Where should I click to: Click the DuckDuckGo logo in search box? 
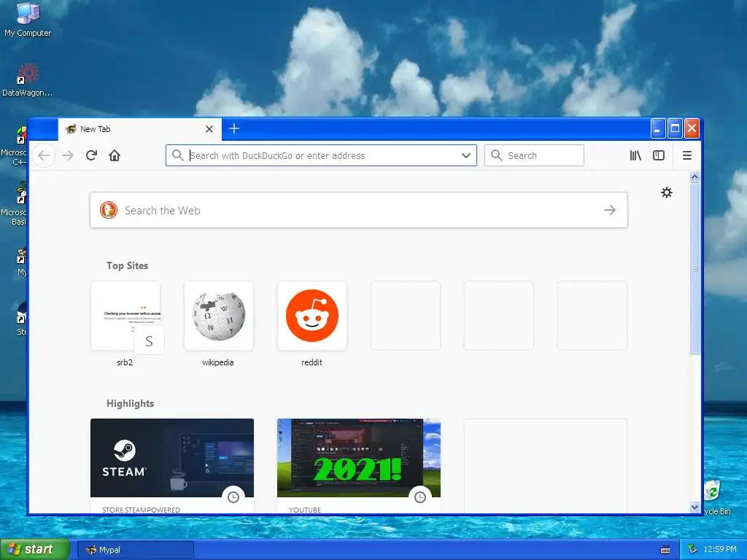click(109, 210)
